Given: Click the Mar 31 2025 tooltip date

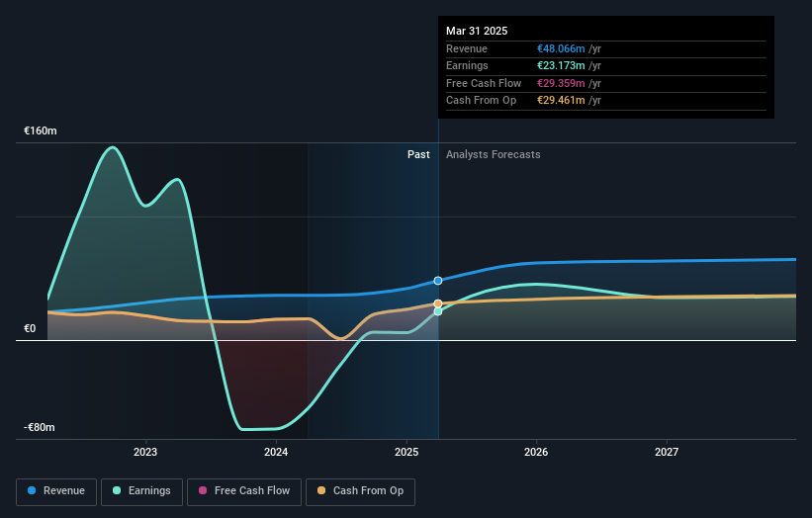Looking at the screenshot, I should [x=477, y=31].
